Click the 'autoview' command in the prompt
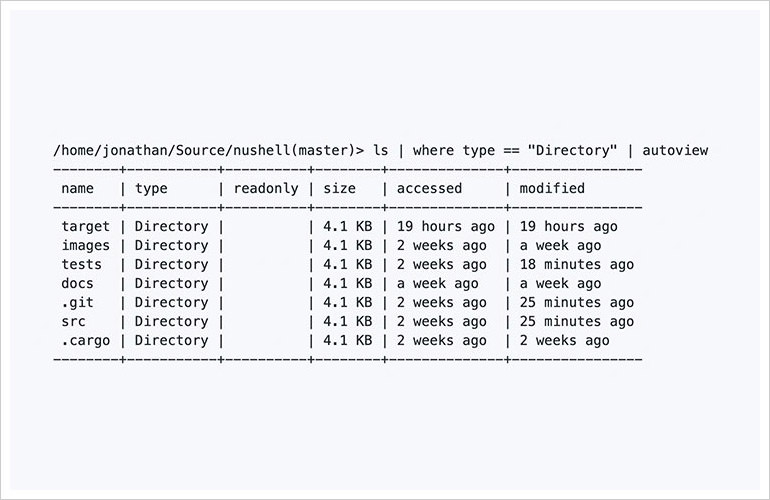Screen dimensions: 770x500 (675, 150)
